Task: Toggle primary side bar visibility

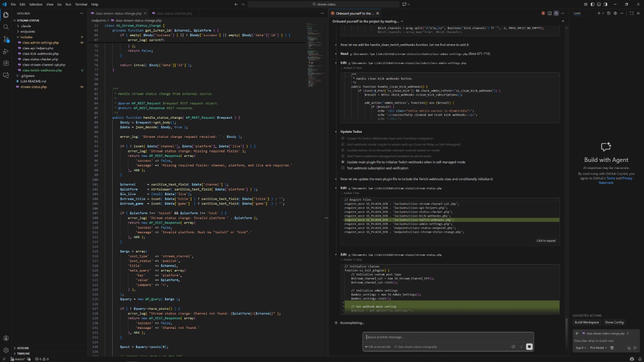Action: pyautogui.click(x=593, y=4)
